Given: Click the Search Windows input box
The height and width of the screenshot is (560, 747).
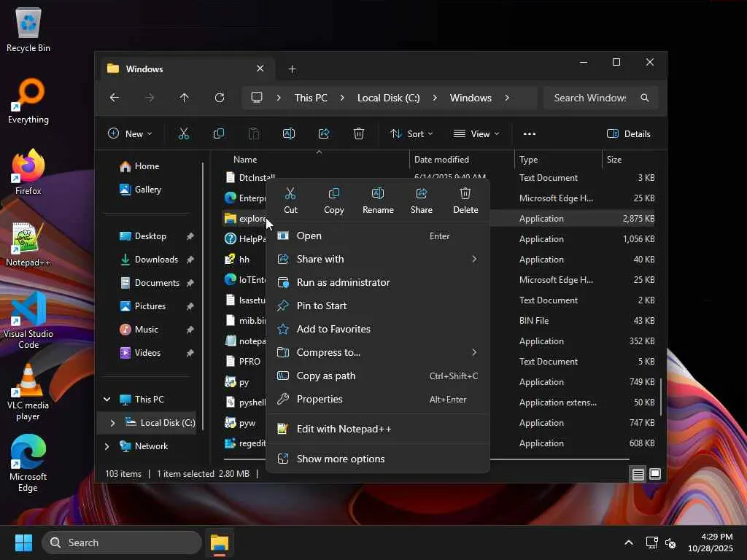Looking at the screenshot, I should tap(589, 98).
